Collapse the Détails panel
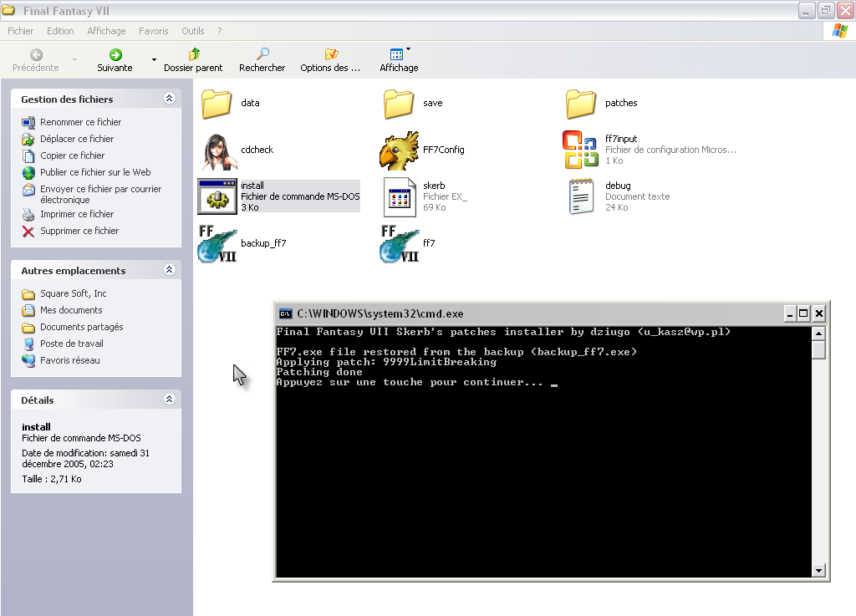This screenshot has width=856, height=616. 169,399
